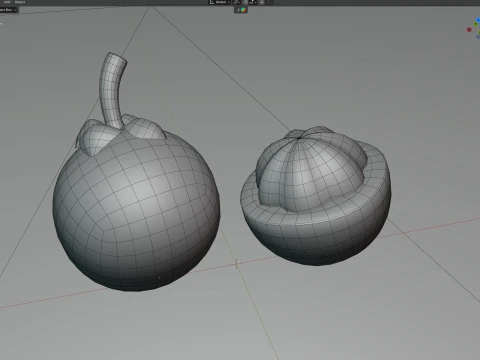Screen dimensions: 480x360
Task: Open the Select Box tool dropdown
Action: (9, 10)
